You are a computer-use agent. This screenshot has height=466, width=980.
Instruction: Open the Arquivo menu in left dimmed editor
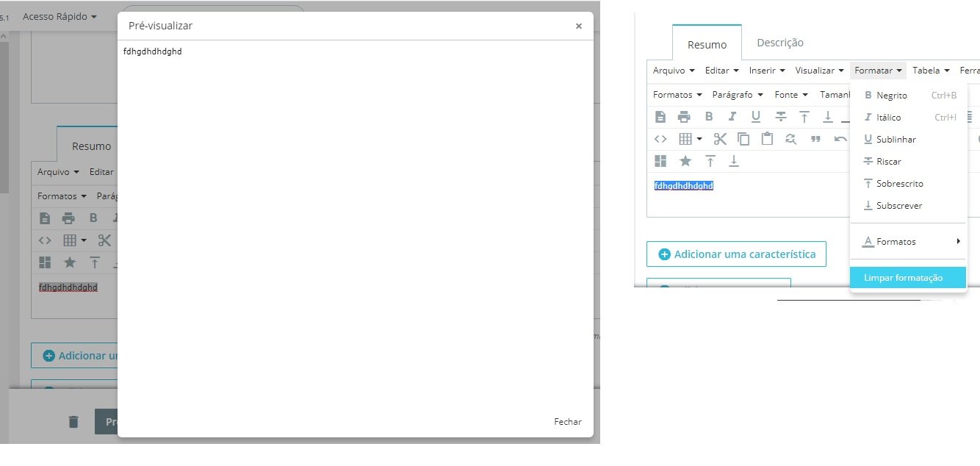tap(58, 172)
